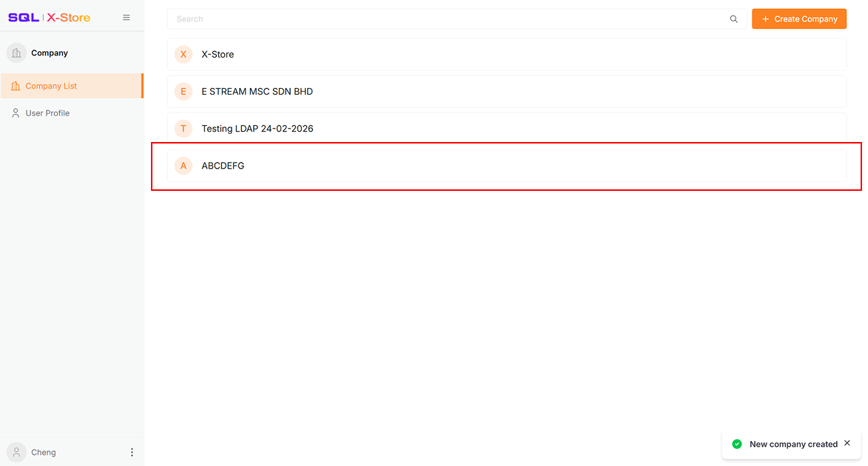The width and height of the screenshot is (868, 466).
Task: Click the Company building icon in the sidebar
Action: [16, 53]
